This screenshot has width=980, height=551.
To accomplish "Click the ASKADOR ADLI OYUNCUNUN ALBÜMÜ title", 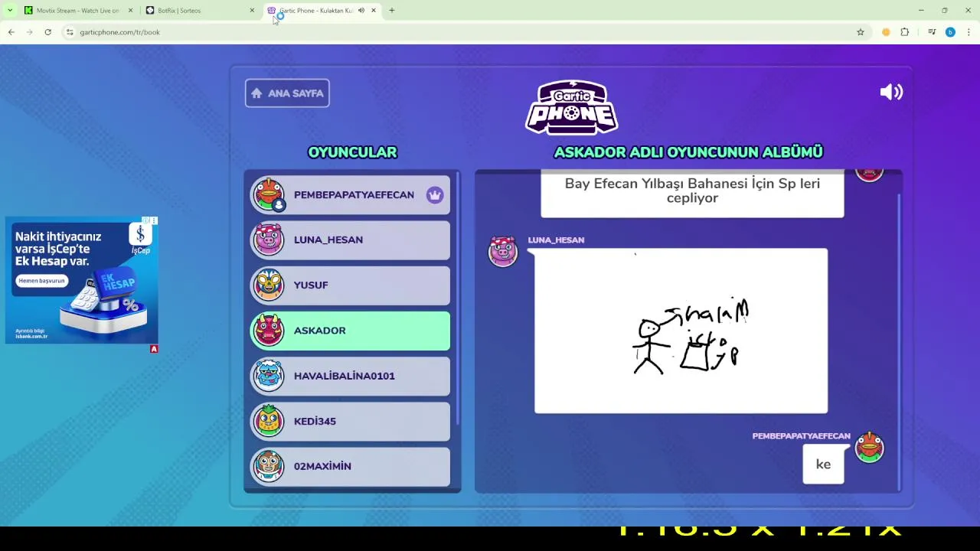I will coord(688,152).
